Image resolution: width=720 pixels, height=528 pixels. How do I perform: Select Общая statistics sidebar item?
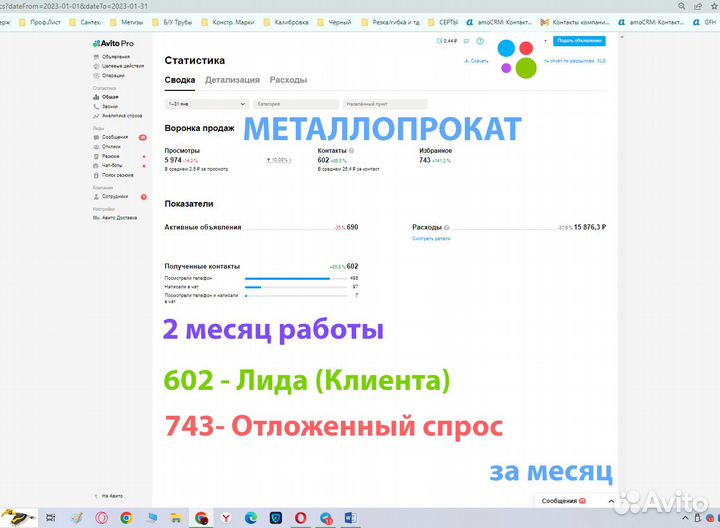coord(106,97)
